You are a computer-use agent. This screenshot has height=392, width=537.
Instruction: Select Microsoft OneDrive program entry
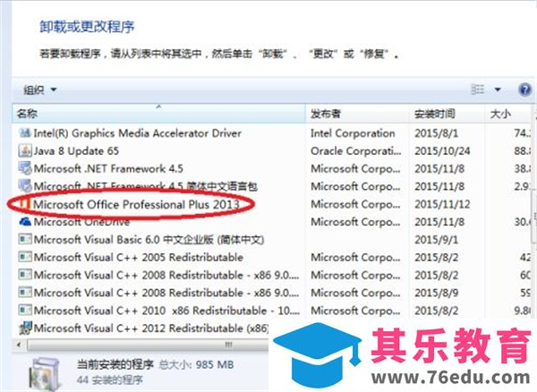coord(81,221)
